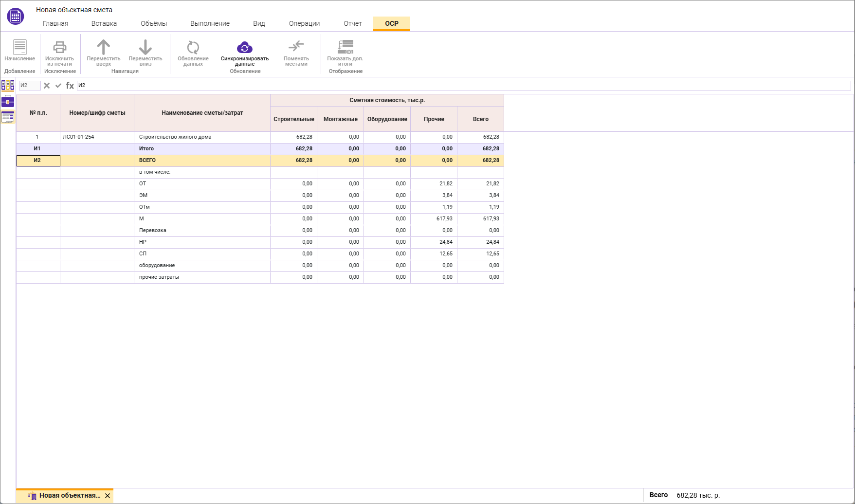This screenshot has height=504, width=855.
Task: Click Переместить вверх arrow icon
Action: (x=103, y=48)
